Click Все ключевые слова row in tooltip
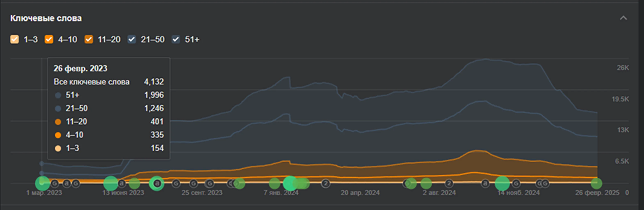Viewport: 644px width, 210px height. coord(91,82)
